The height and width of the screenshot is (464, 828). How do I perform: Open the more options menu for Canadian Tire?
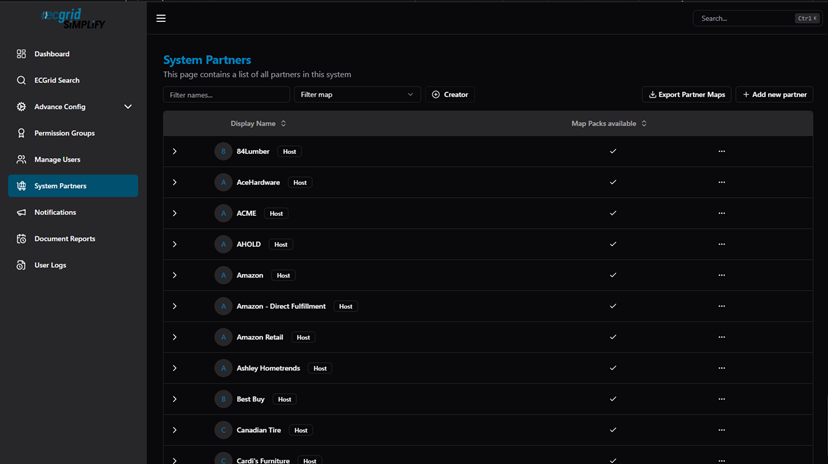722,430
